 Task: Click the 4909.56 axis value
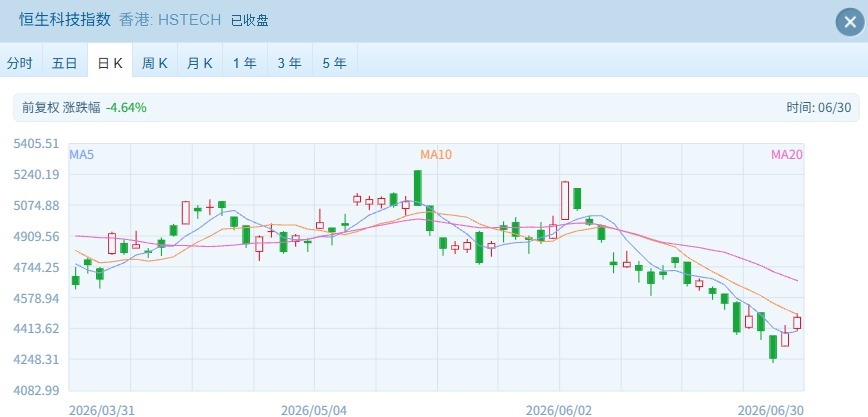point(36,237)
